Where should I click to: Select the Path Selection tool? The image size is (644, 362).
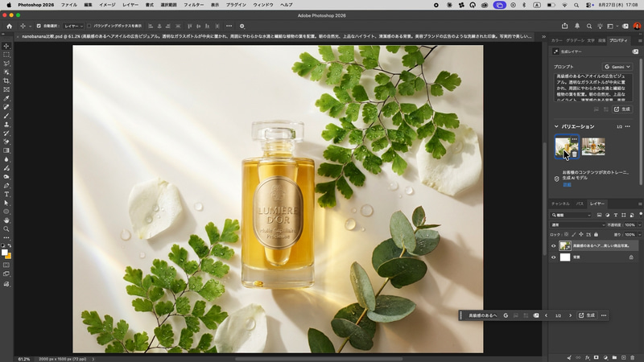6,204
